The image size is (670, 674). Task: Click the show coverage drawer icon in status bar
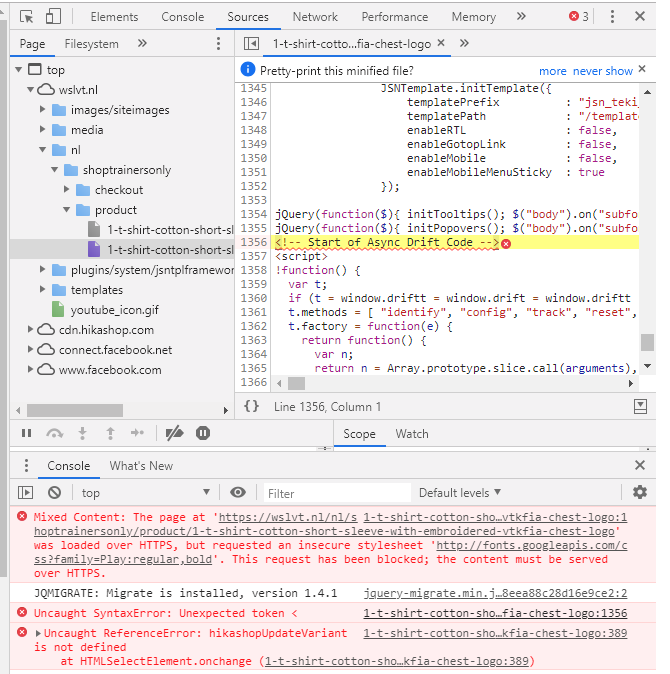[x=640, y=406]
